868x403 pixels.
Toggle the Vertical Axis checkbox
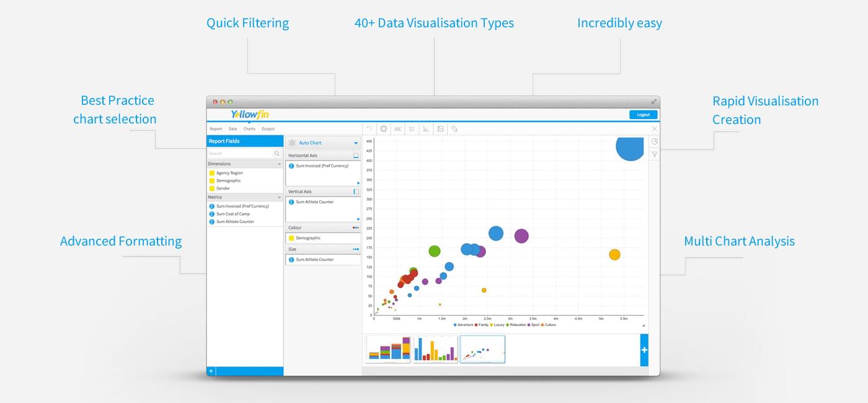[356, 191]
